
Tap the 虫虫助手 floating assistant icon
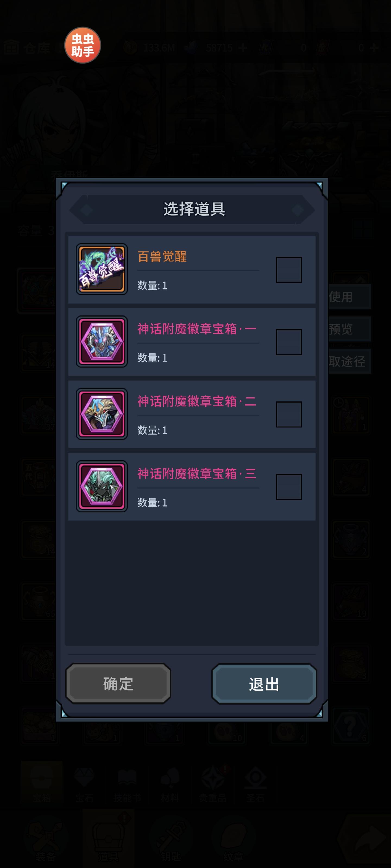pos(82,45)
